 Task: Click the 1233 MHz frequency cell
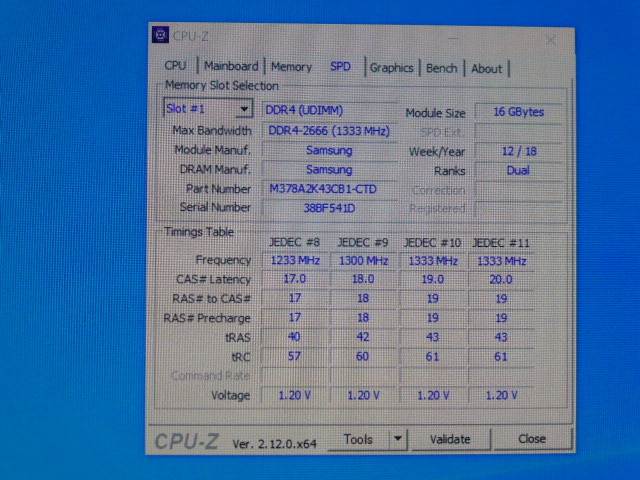coord(295,260)
